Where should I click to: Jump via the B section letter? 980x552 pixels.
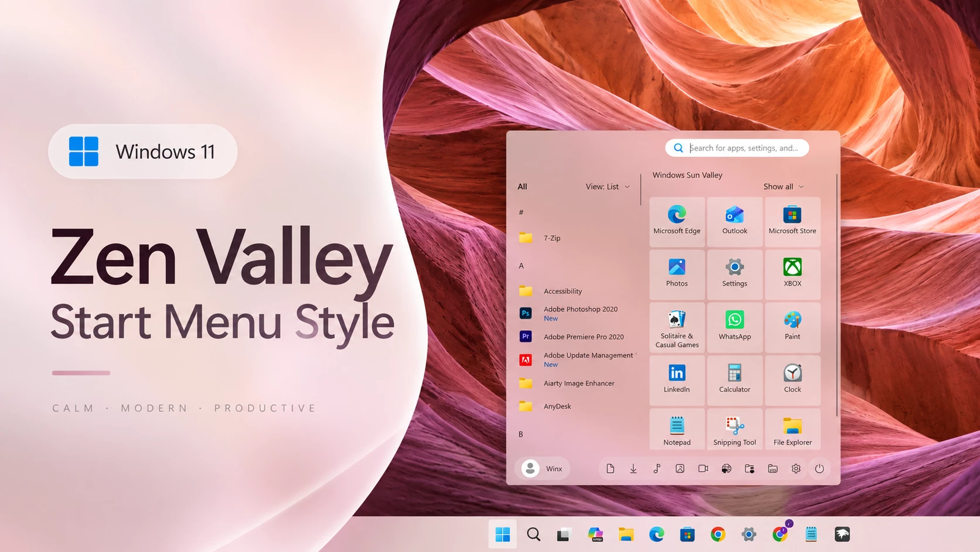(x=520, y=434)
